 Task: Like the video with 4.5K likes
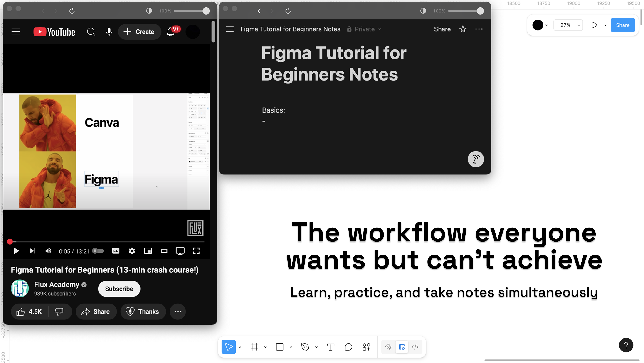[29, 311]
